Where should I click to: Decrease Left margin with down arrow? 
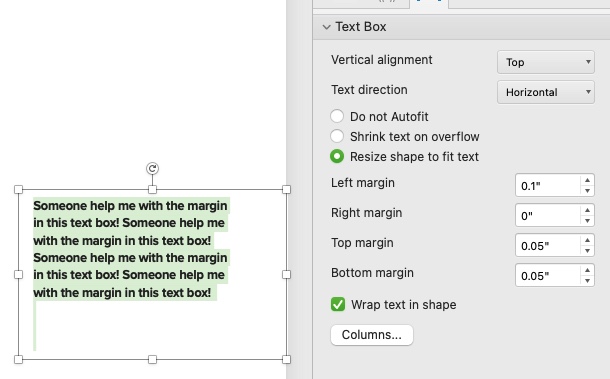click(x=587, y=191)
